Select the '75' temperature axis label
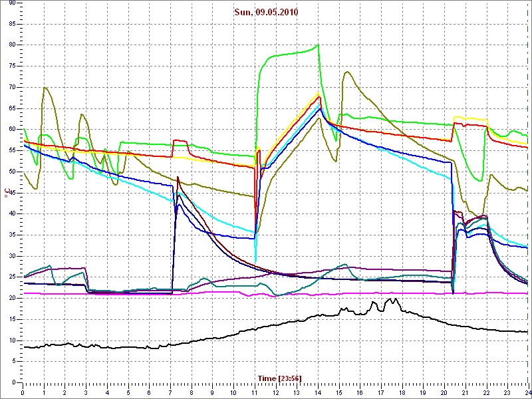 [12, 66]
